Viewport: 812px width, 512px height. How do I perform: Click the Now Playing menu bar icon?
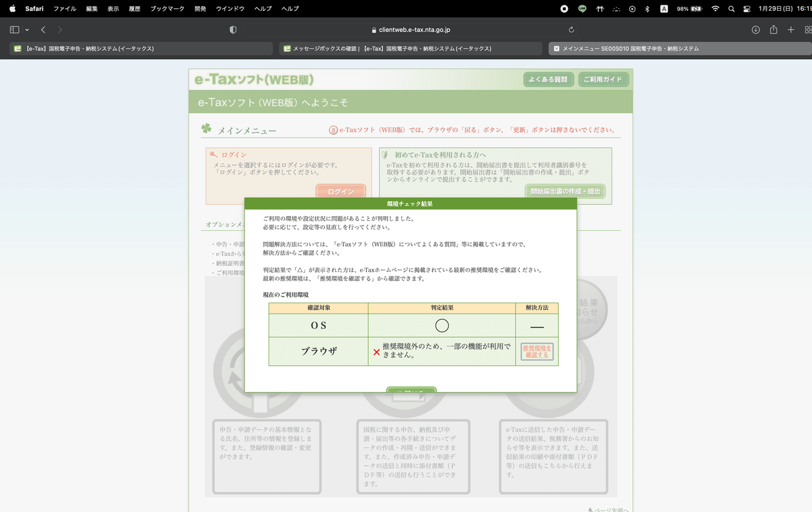632,9
